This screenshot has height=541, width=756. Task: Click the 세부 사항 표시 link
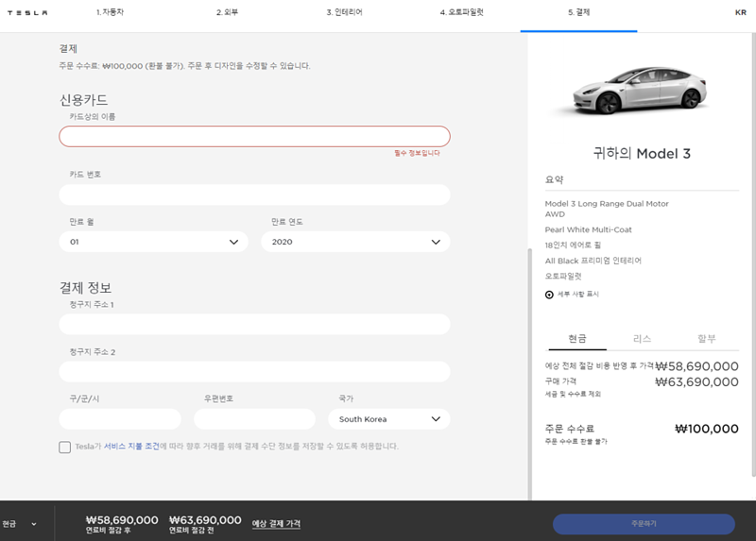pos(578,295)
